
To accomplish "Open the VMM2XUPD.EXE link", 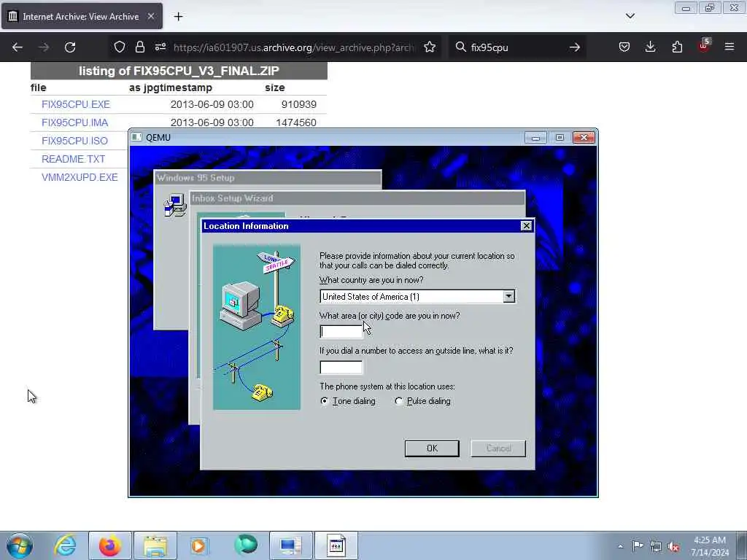I will tap(80, 177).
